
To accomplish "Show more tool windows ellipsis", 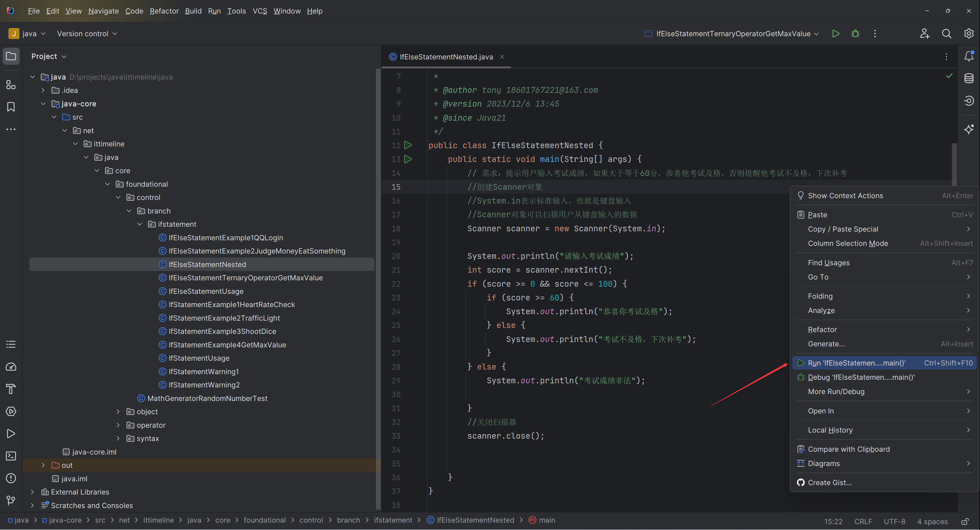I will tap(11, 129).
